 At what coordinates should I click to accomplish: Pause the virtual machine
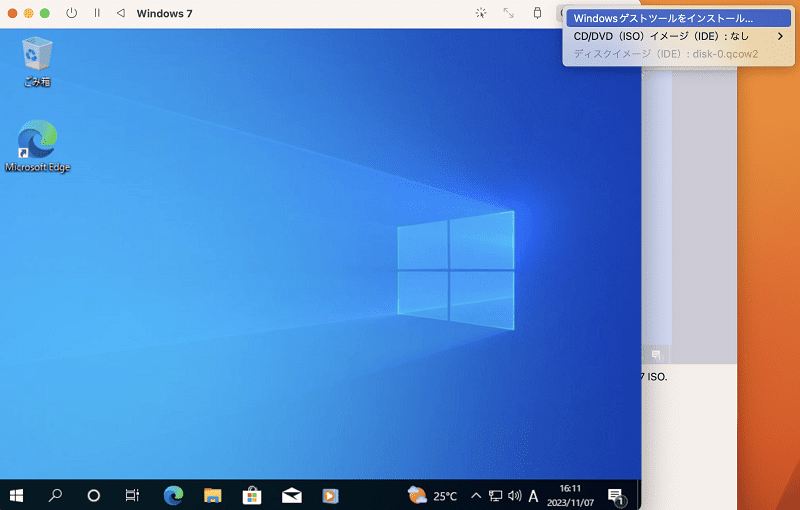pyautogui.click(x=97, y=13)
